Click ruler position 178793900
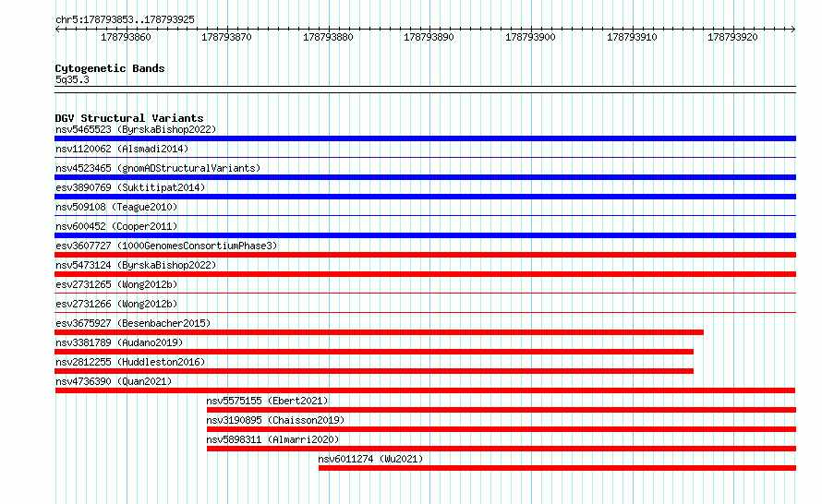This screenshot has width=822, height=504. click(530, 37)
